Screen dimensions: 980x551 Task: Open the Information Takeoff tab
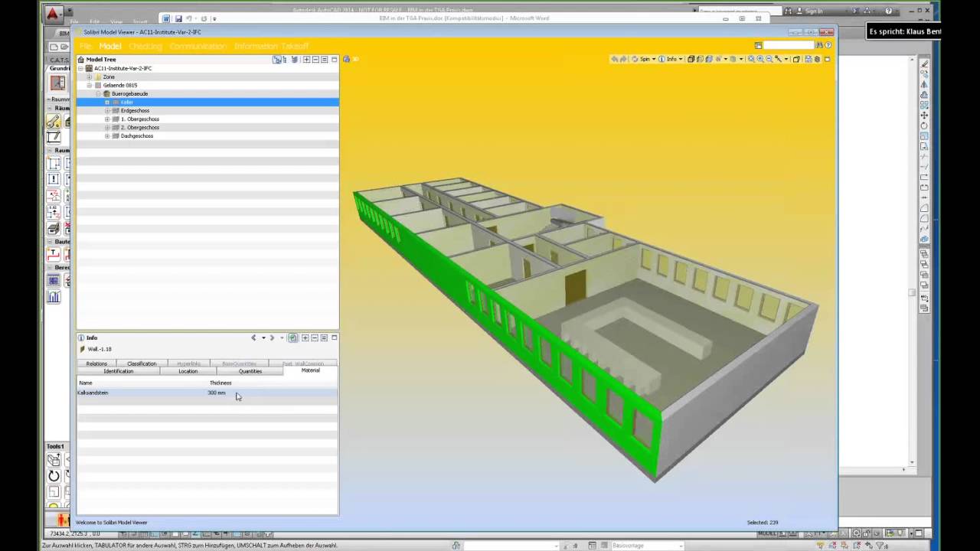[272, 46]
